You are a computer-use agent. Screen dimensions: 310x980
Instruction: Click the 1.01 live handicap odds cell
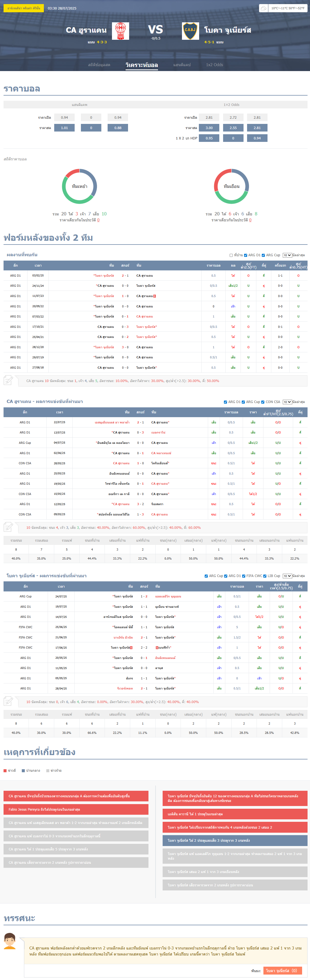tap(64, 128)
